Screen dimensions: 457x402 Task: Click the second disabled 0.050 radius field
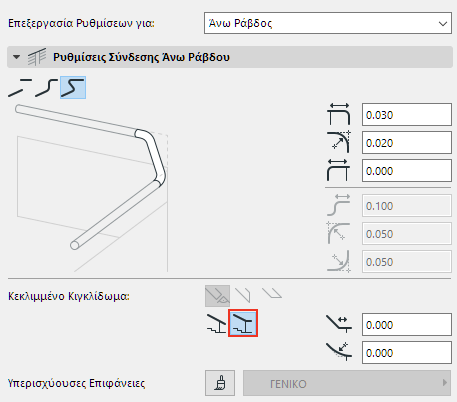(x=407, y=262)
